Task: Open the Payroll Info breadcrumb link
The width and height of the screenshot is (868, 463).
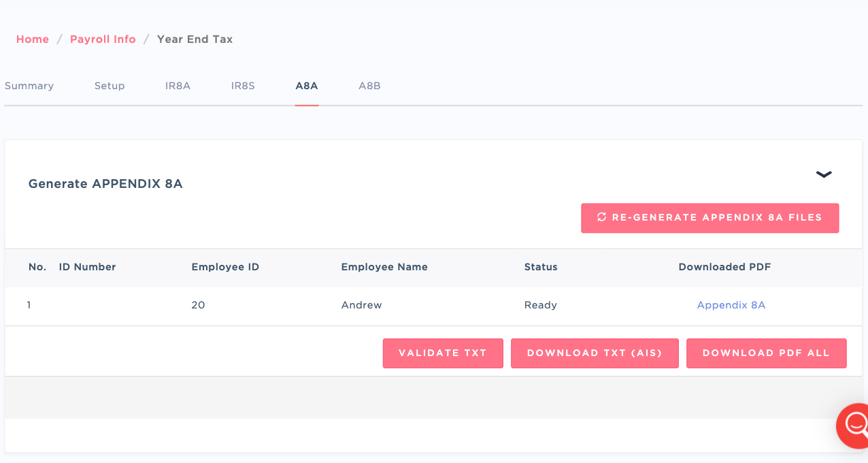Action: (103, 39)
